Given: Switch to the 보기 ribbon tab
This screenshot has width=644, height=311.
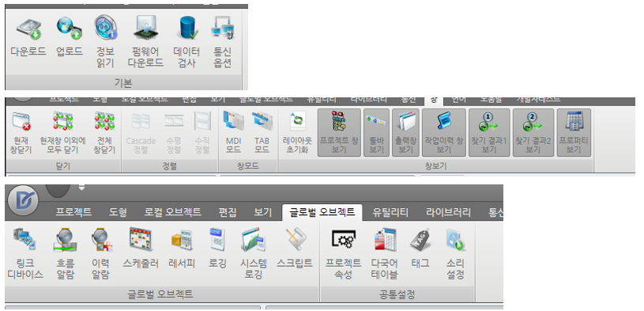Looking at the screenshot, I should pos(263,212).
